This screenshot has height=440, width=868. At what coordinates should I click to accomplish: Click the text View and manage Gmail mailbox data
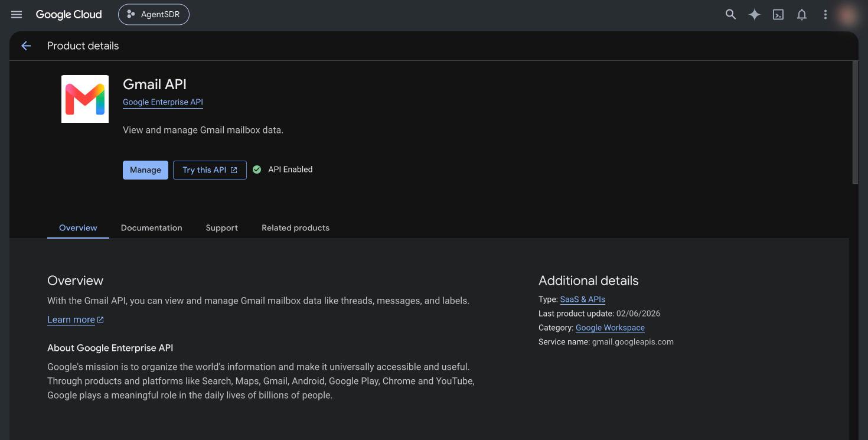click(203, 130)
